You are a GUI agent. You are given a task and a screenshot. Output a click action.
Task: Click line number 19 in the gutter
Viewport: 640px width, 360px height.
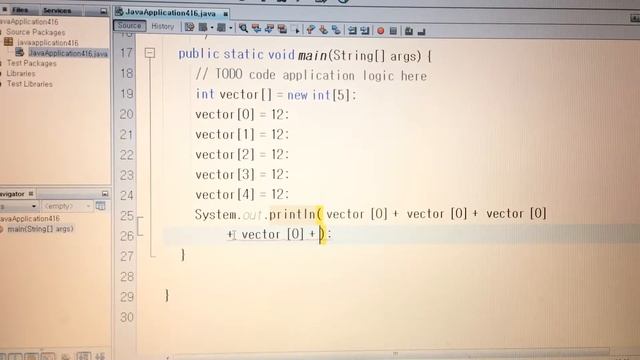[127, 94]
